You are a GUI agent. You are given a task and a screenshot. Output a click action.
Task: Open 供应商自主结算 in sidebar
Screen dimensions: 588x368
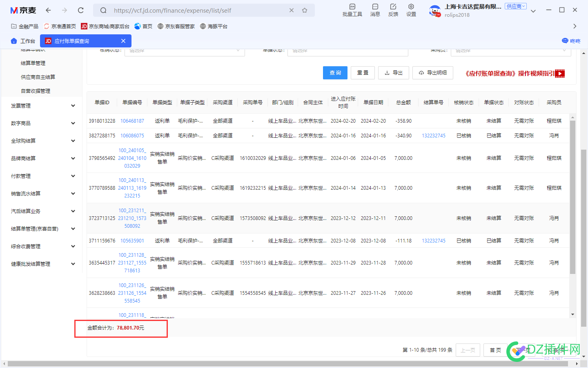click(38, 77)
